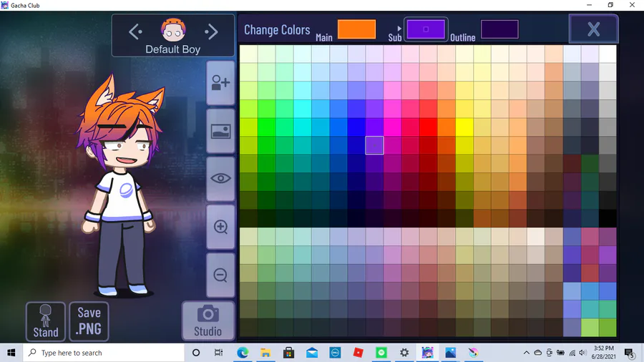644x362 pixels.
Task: Open the volume speaker tray icon
Action: 582,353
